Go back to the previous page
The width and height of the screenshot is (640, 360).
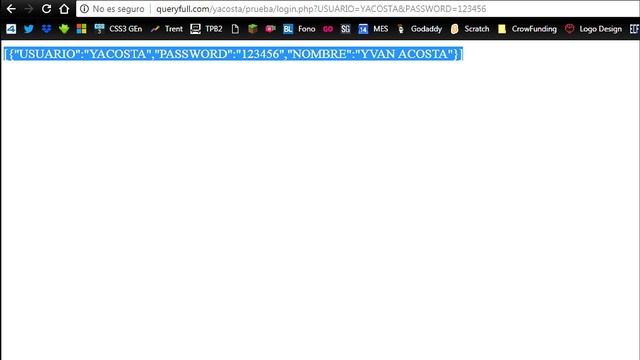(x=11, y=9)
